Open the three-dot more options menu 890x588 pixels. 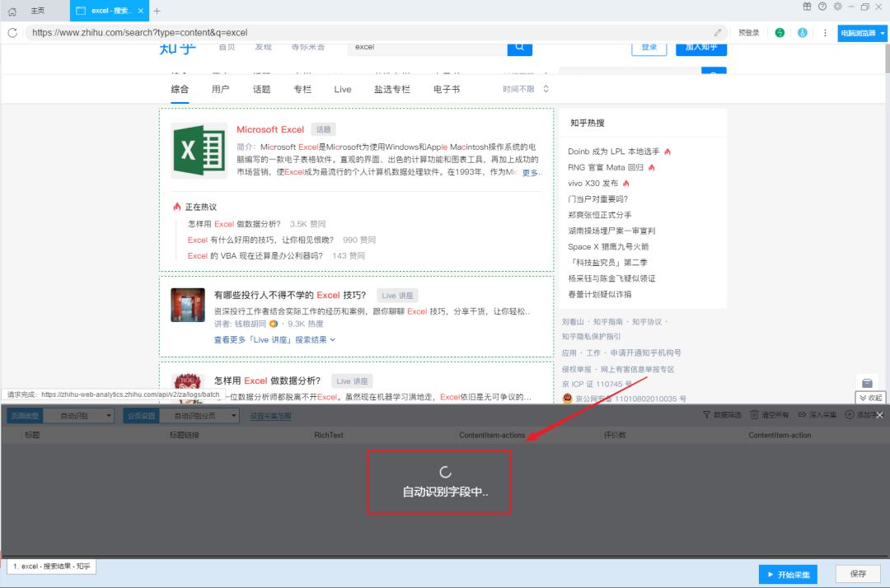point(825,33)
